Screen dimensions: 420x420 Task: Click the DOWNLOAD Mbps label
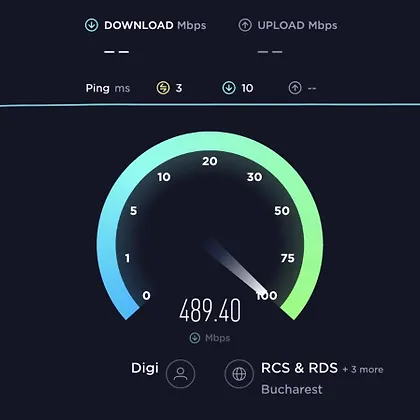155,25
